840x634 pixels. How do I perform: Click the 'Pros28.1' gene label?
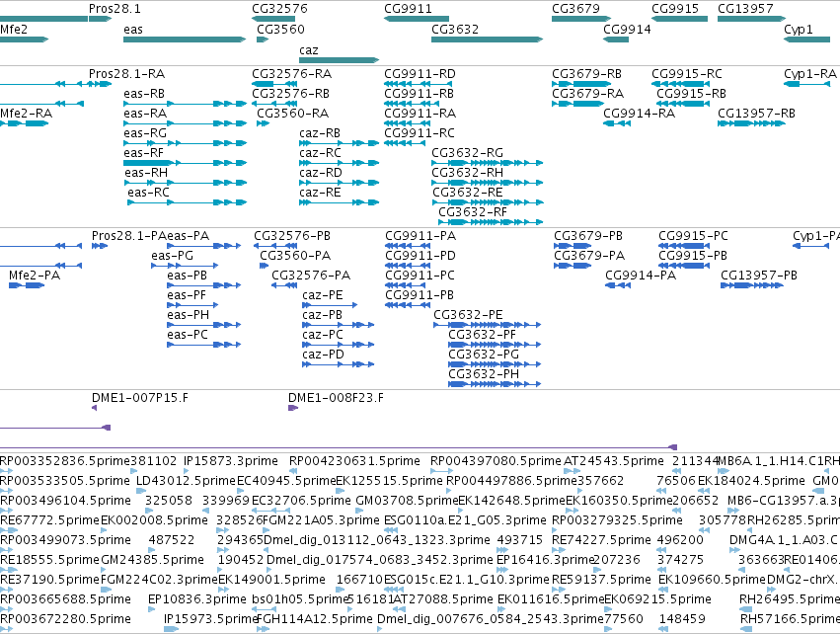pos(115,9)
